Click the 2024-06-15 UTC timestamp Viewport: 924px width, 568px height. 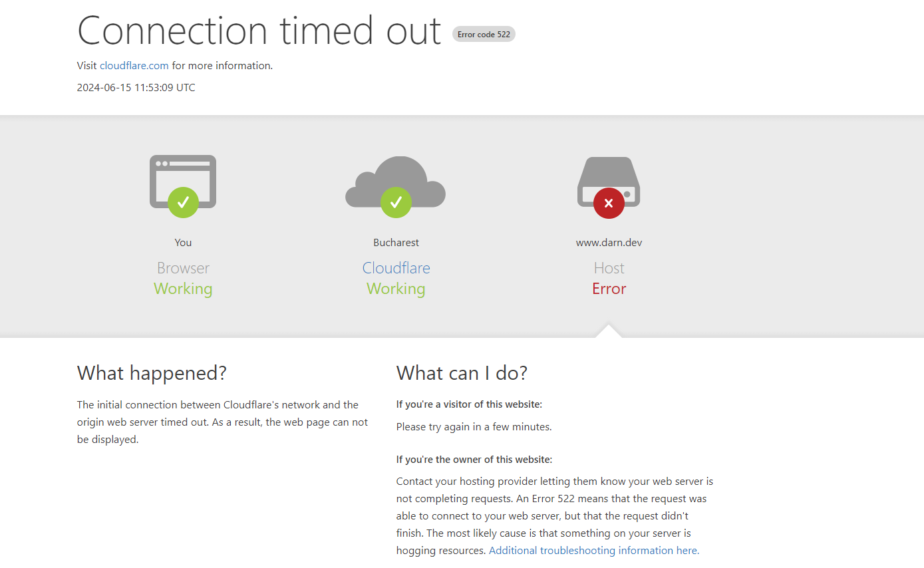(x=136, y=87)
